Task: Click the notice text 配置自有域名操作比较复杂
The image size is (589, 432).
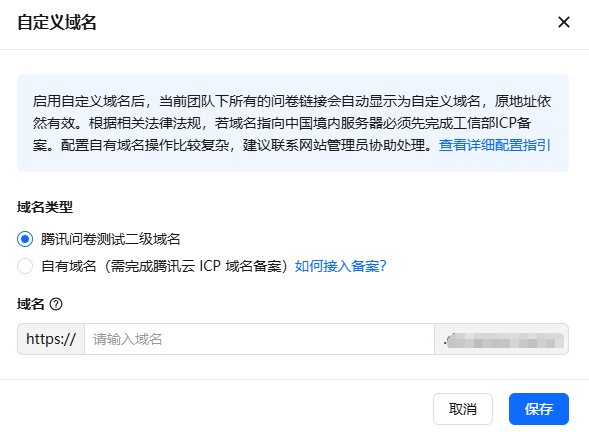Action: tap(145, 145)
